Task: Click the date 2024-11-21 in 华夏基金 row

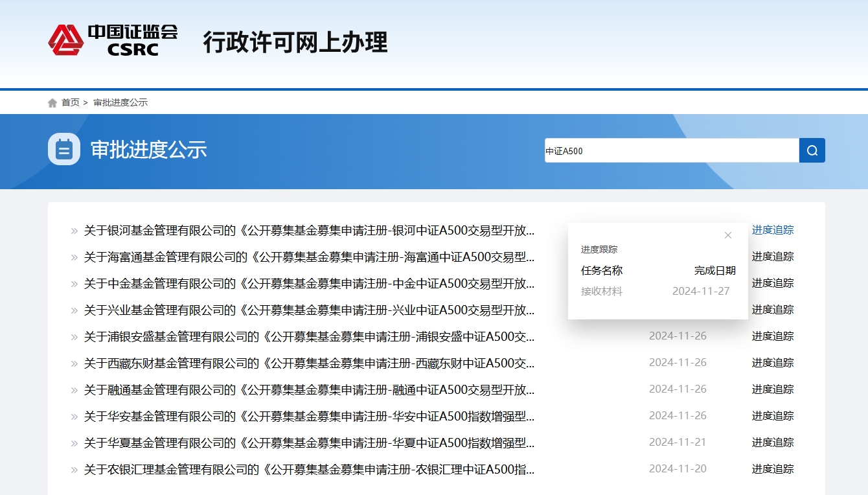Action: coord(678,443)
